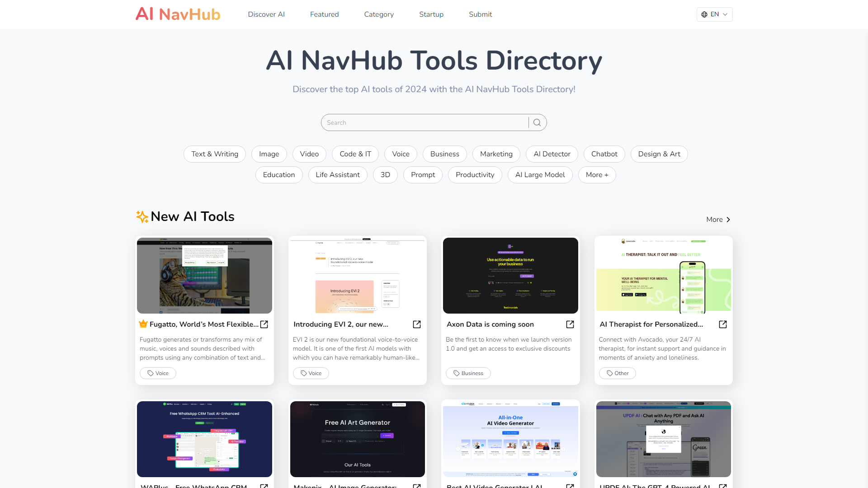This screenshot has width=868, height=488.
Task: Click the More arrow for New AI Tools
Action: coord(718,219)
